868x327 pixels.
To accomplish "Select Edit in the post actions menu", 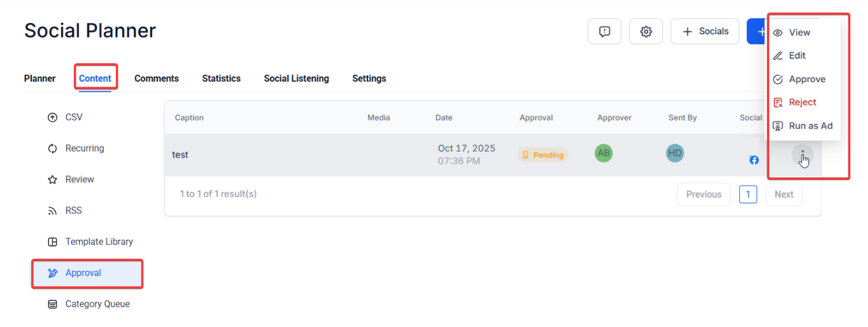I will (797, 55).
